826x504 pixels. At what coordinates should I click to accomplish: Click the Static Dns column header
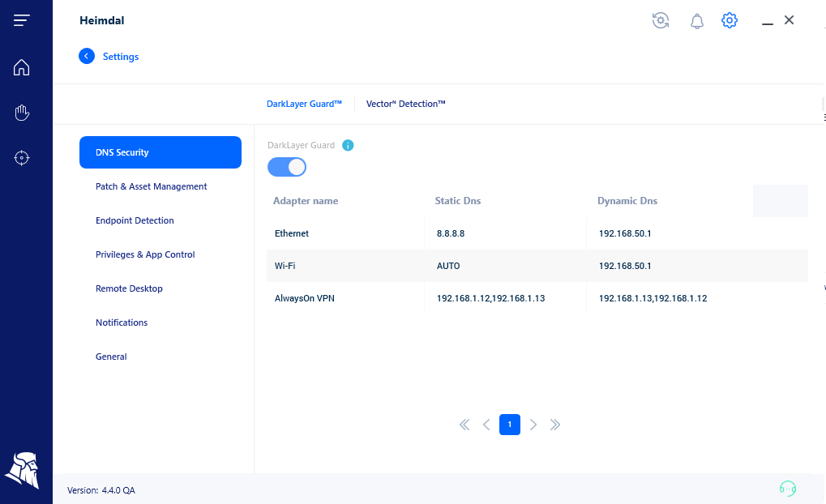click(458, 201)
